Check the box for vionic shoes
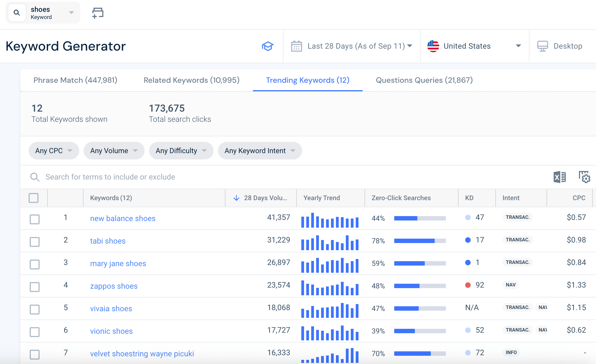Image resolution: width=596 pixels, height=364 pixels. click(35, 332)
